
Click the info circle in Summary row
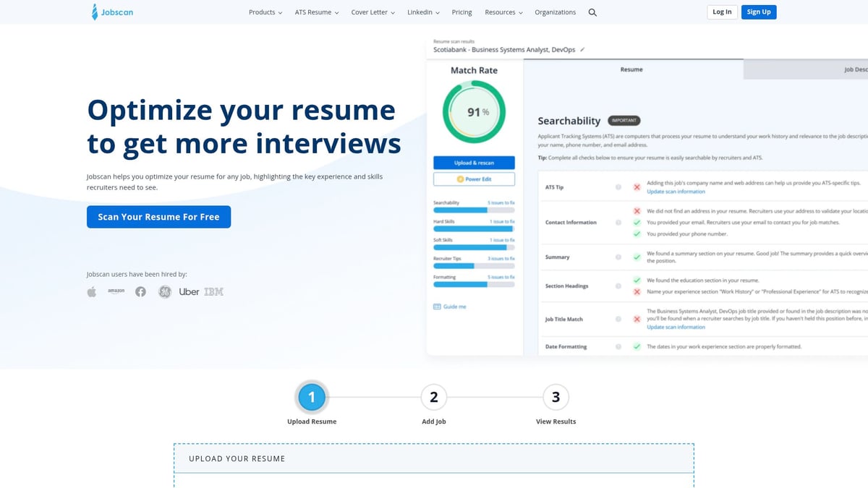[618, 257]
